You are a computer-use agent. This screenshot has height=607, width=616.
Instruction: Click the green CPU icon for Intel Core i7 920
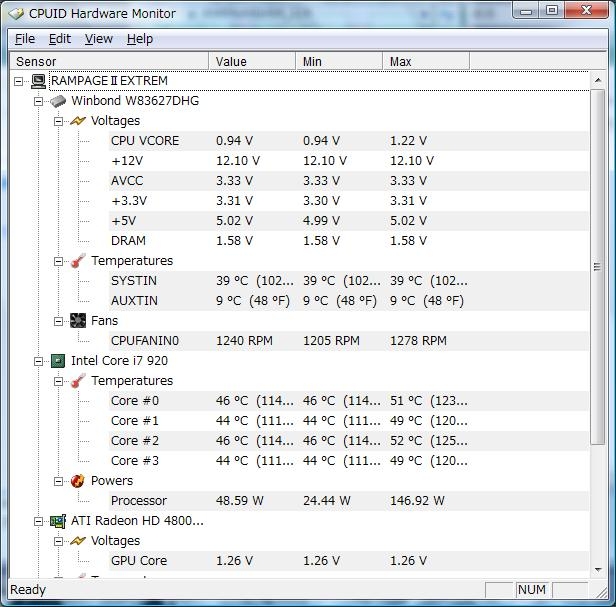coord(58,361)
